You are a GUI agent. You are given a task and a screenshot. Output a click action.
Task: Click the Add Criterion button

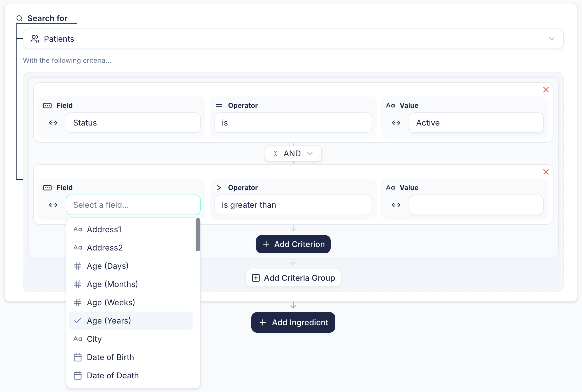pyautogui.click(x=293, y=244)
